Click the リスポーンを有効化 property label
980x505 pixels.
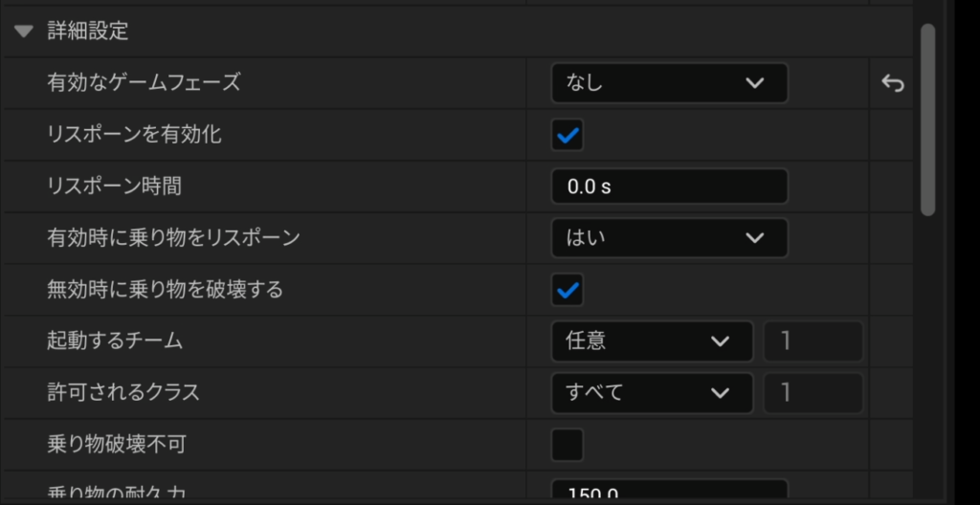point(134,135)
